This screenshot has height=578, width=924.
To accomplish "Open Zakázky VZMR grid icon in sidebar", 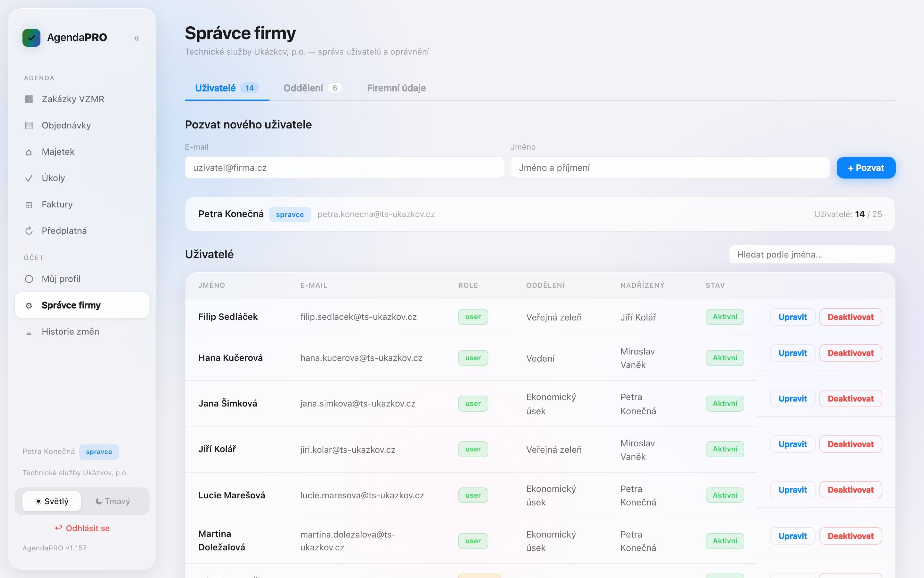I will pyautogui.click(x=29, y=99).
